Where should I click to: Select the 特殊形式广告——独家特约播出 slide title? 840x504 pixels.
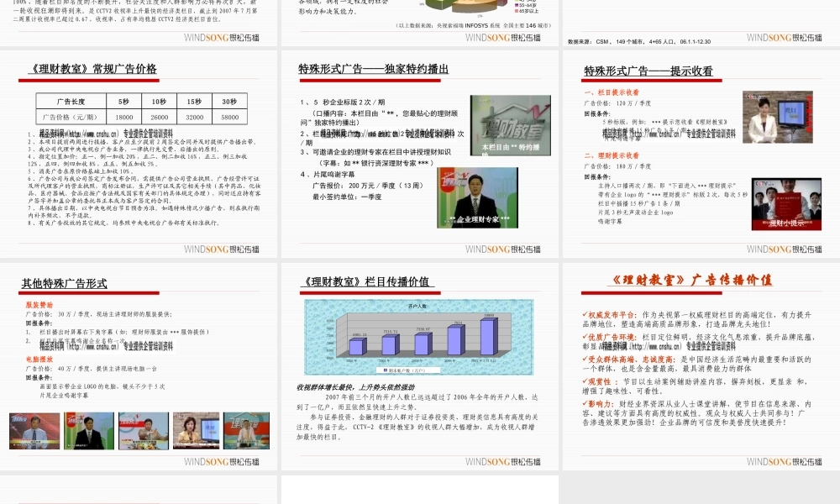coord(374,69)
